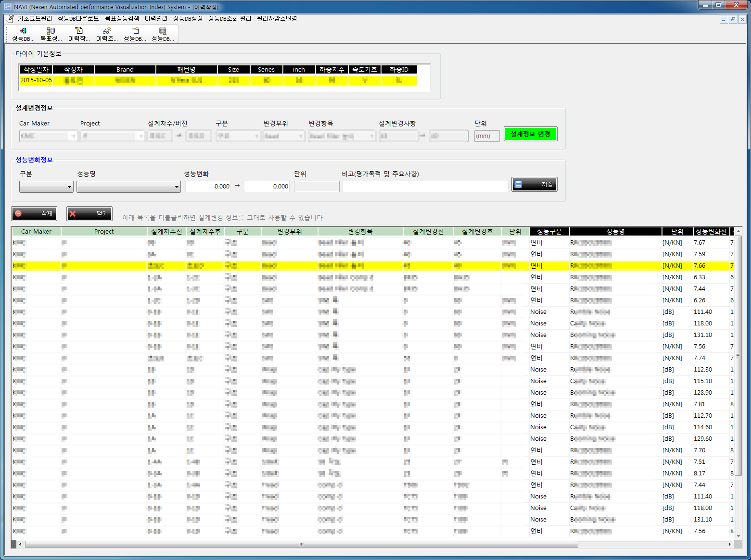Image resolution: width=751 pixels, height=560 pixels.
Task: Click the 닫기 close button
Action: pyautogui.click(x=89, y=213)
